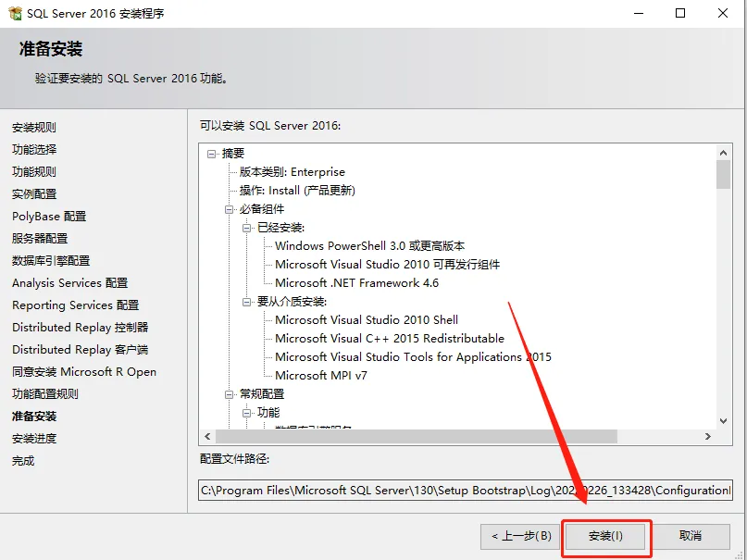
Task: Click the vertical scrollbar thumb
Action: click(x=723, y=175)
